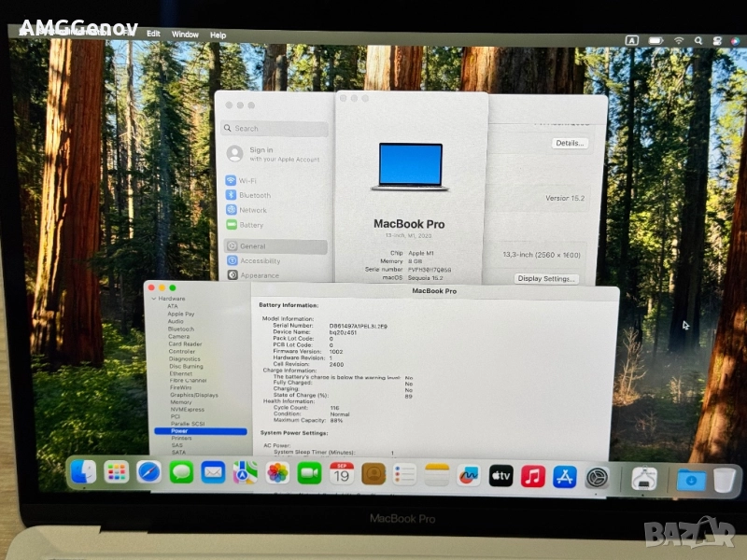The width and height of the screenshot is (747, 560).
Task: Click Search field in System Settings
Action: tap(275, 129)
